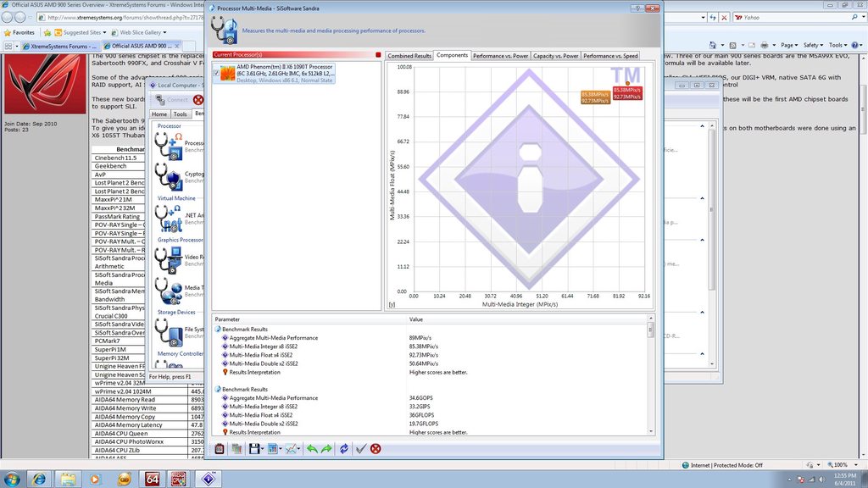Image resolution: width=868 pixels, height=488 pixels.
Task: Click the Windows Start orb
Action: click(12, 479)
